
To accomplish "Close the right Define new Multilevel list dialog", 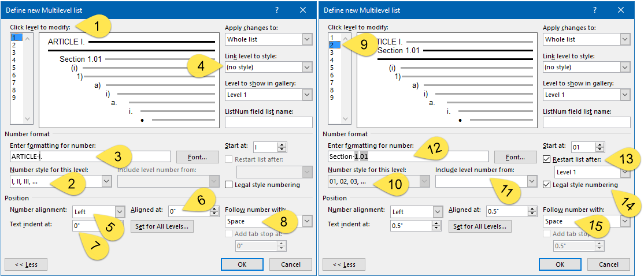I will click(621, 10).
